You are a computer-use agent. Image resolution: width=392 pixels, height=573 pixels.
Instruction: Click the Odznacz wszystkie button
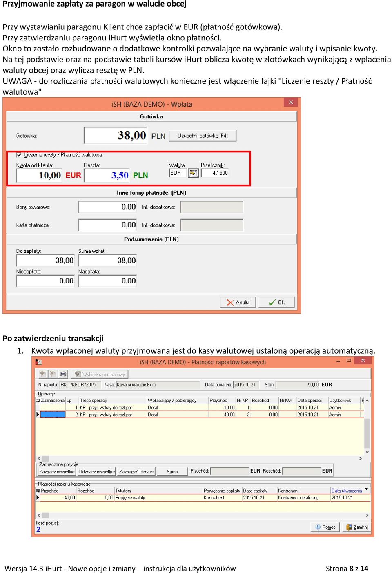click(x=97, y=471)
